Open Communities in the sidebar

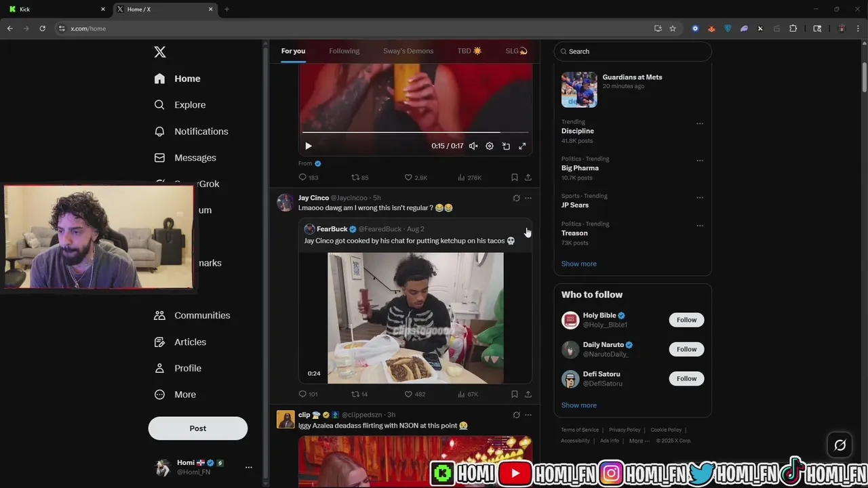coord(192,315)
